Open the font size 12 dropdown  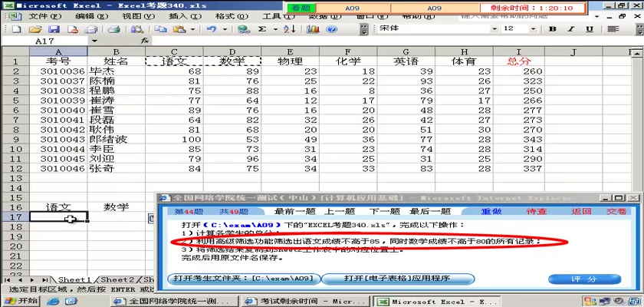point(533,28)
